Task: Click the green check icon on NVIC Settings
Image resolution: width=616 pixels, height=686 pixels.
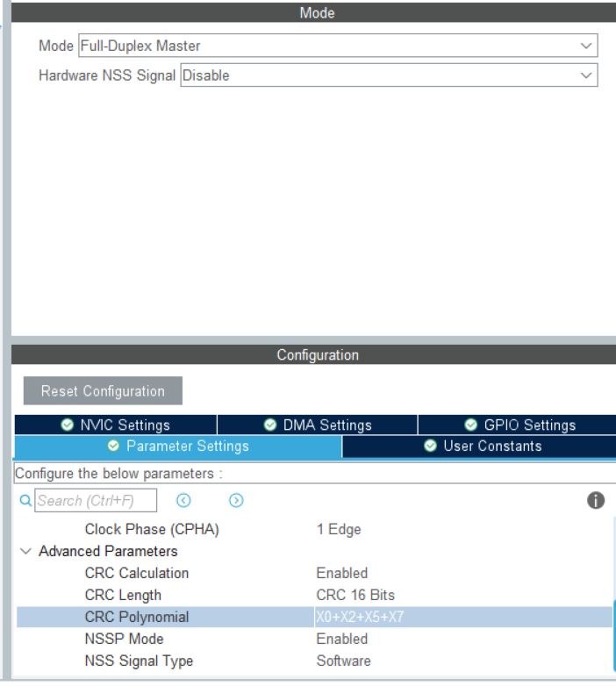Action: (67, 425)
